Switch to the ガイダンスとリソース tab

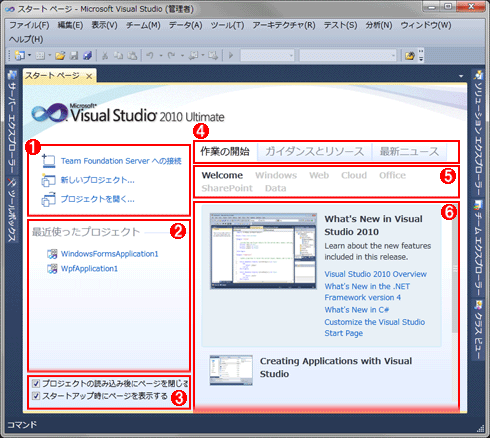[x=314, y=152]
